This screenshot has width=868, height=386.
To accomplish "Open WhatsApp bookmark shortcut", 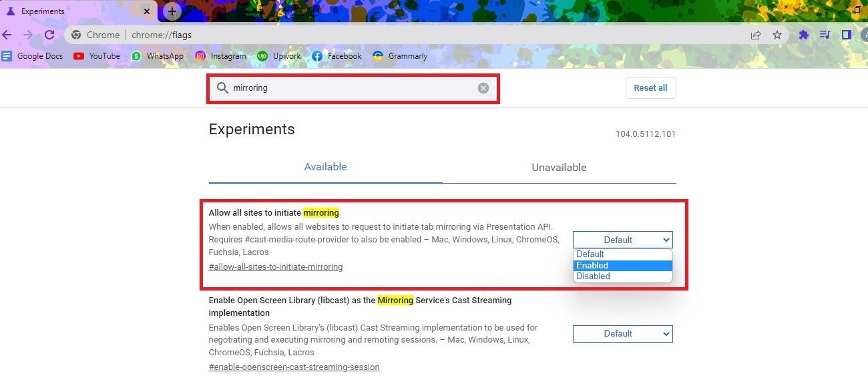I will (x=158, y=56).
